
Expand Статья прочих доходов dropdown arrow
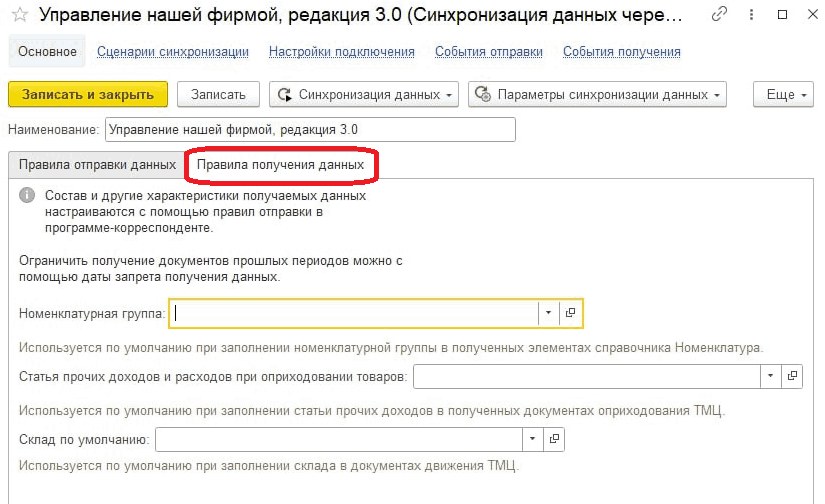tap(771, 376)
